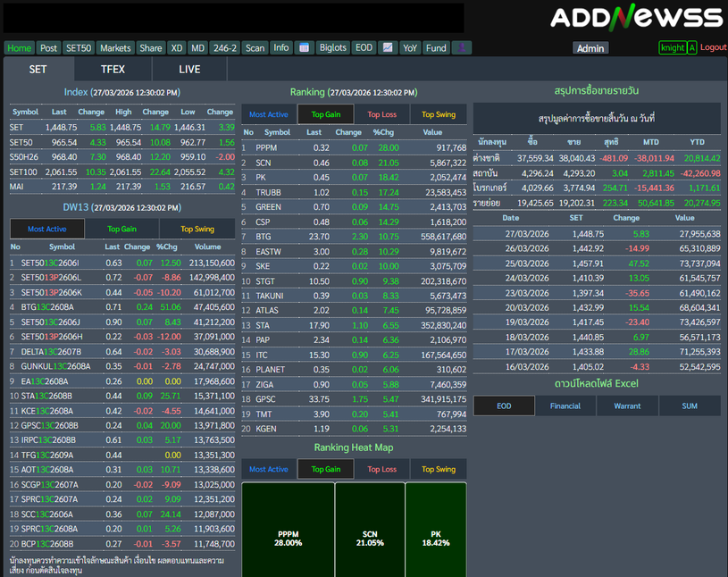Screen dimensions: 728x577
Task: Open the purple user profile icon
Action: point(461,48)
